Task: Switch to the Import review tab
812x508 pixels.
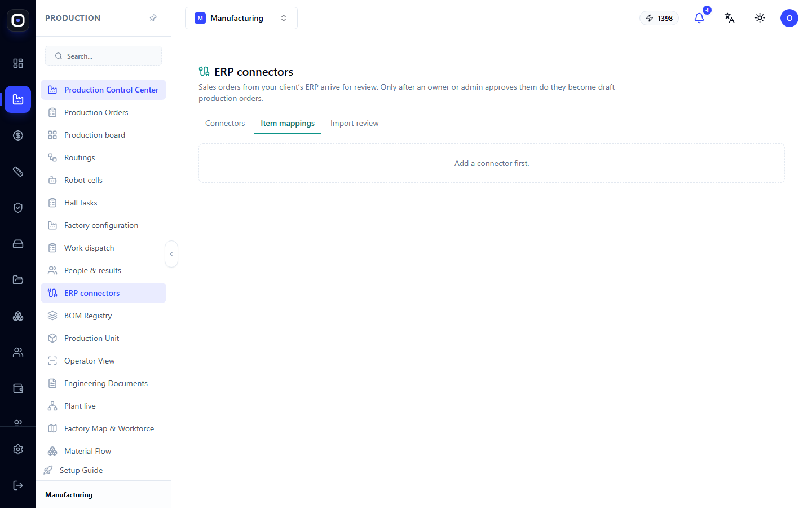Action: (x=355, y=123)
